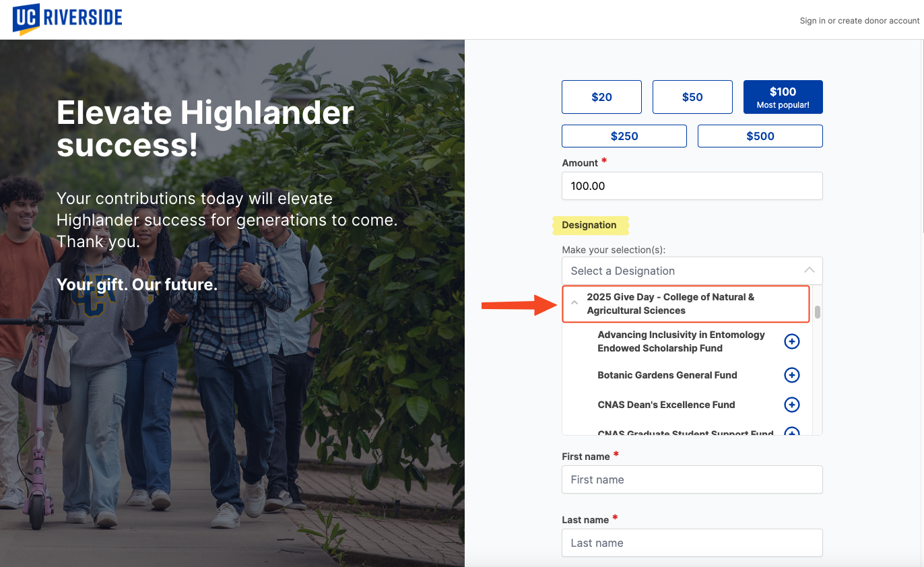924x567 pixels.
Task: Add Advancing Inclusivity in Entomology fund plus icon
Action: click(x=792, y=341)
